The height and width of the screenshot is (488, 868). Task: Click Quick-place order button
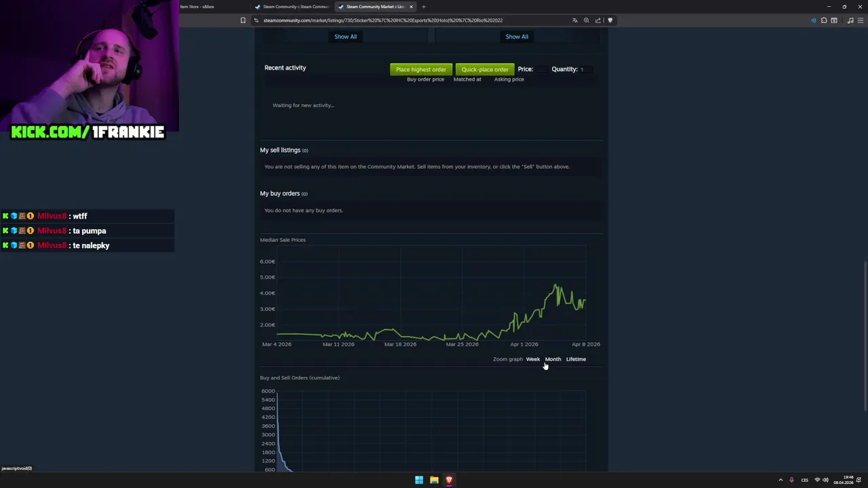pyautogui.click(x=485, y=69)
